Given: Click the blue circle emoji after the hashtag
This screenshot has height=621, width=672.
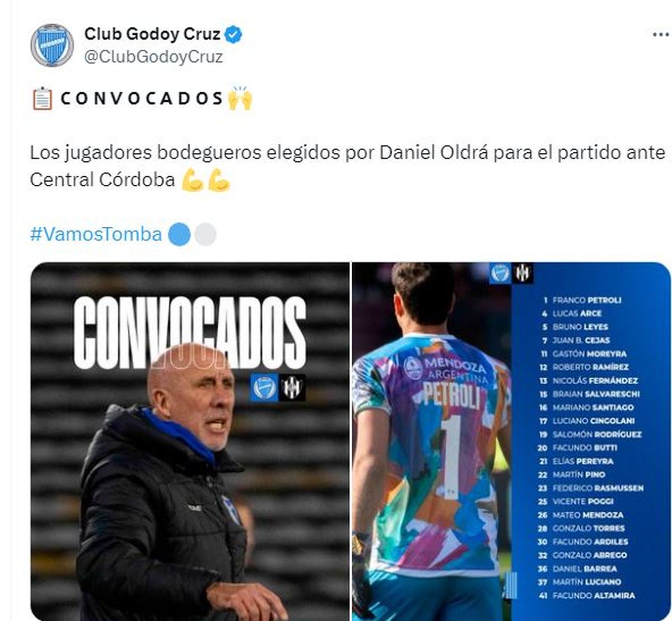Looking at the screenshot, I should [179, 234].
